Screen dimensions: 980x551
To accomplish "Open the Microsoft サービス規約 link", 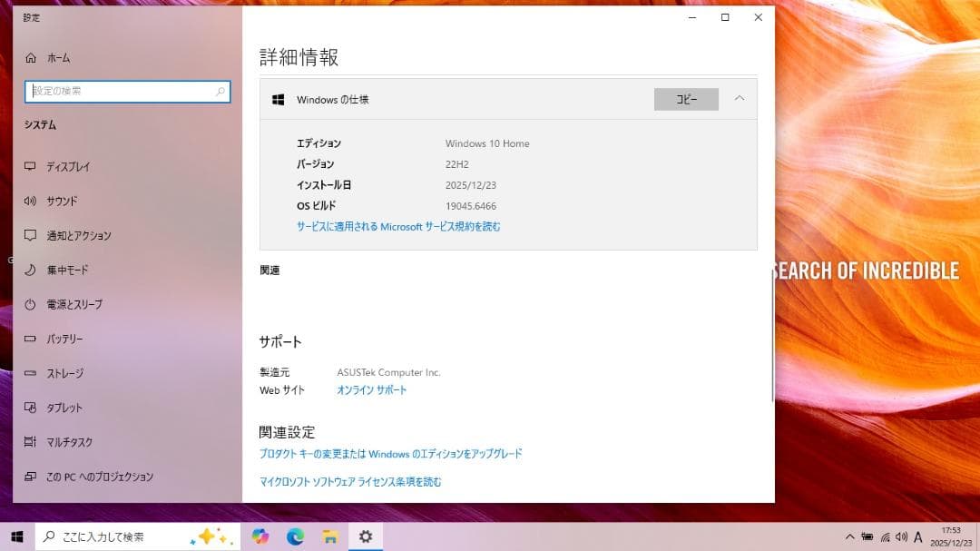I will [398, 226].
